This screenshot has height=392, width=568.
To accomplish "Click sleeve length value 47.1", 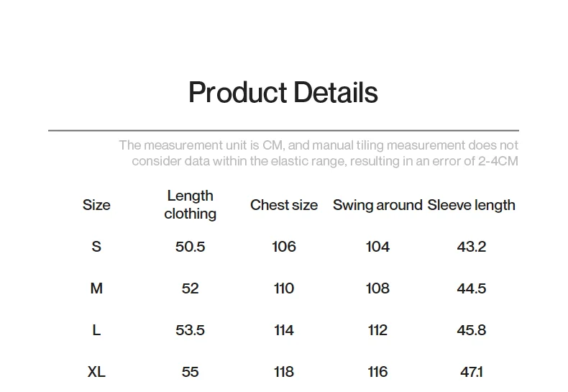I will click(471, 372).
